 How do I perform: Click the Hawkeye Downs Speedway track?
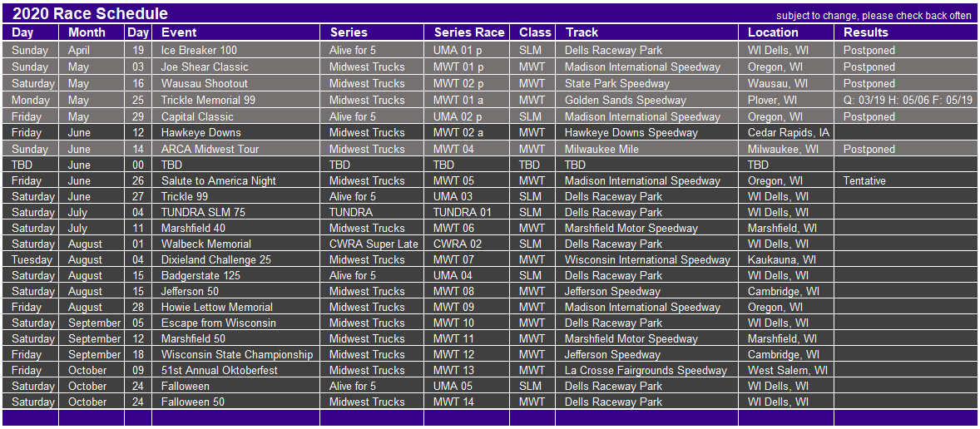coord(646,132)
